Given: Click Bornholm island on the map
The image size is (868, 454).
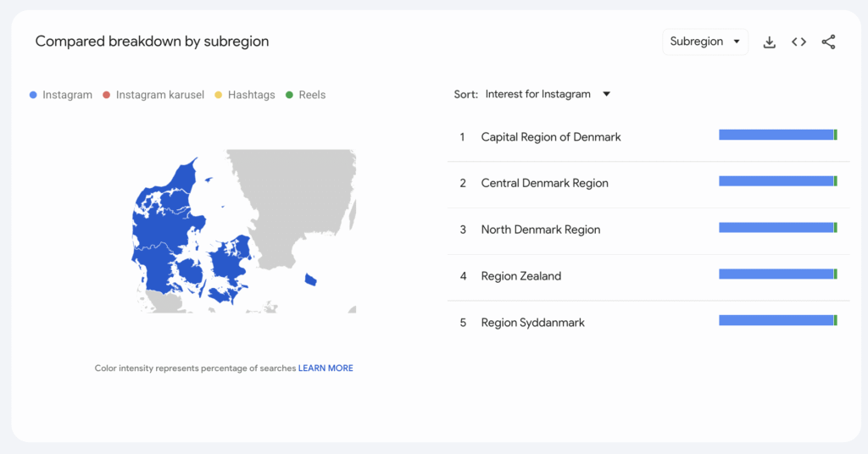Looking at the screenshot, I should click(x=310, y=280).
